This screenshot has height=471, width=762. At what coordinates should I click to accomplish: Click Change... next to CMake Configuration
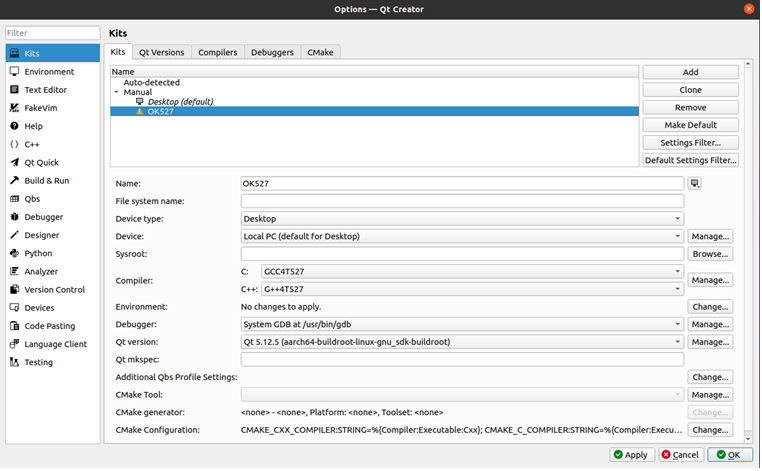(x=710, y=430)
